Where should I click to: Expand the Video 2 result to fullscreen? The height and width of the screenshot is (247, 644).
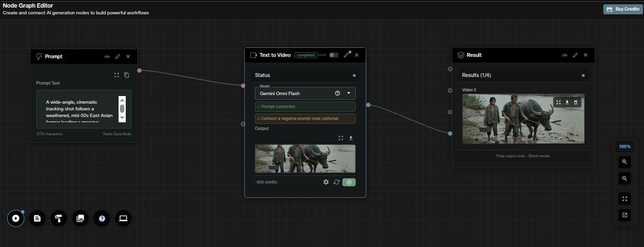(558, 102)
